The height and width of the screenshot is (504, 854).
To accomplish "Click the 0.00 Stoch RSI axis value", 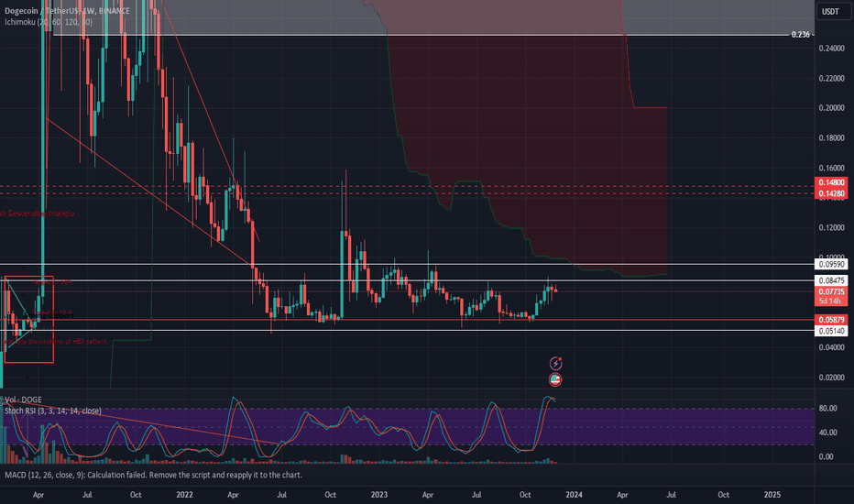I will tap(826, 456).
